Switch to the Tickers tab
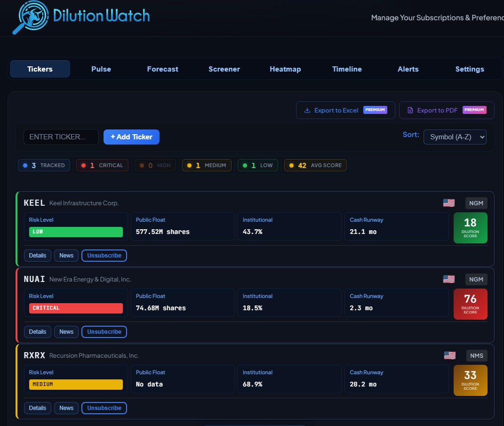 (40, 69)
